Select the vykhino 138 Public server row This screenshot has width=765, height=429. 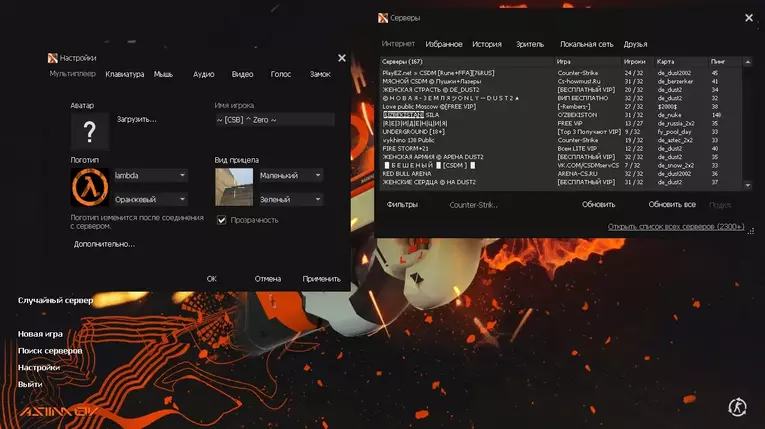pyautogui.click(x=561, y=140)
